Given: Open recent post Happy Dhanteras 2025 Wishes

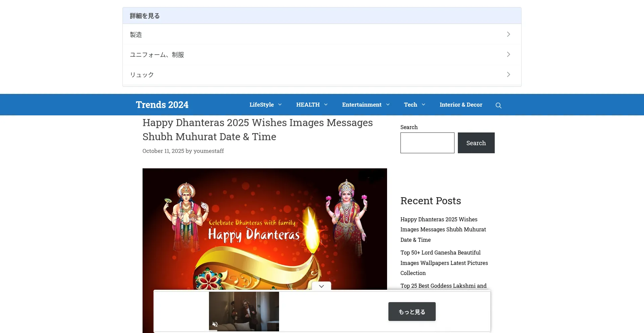Looking at the screenshot, I should click(x=443, y=229).
